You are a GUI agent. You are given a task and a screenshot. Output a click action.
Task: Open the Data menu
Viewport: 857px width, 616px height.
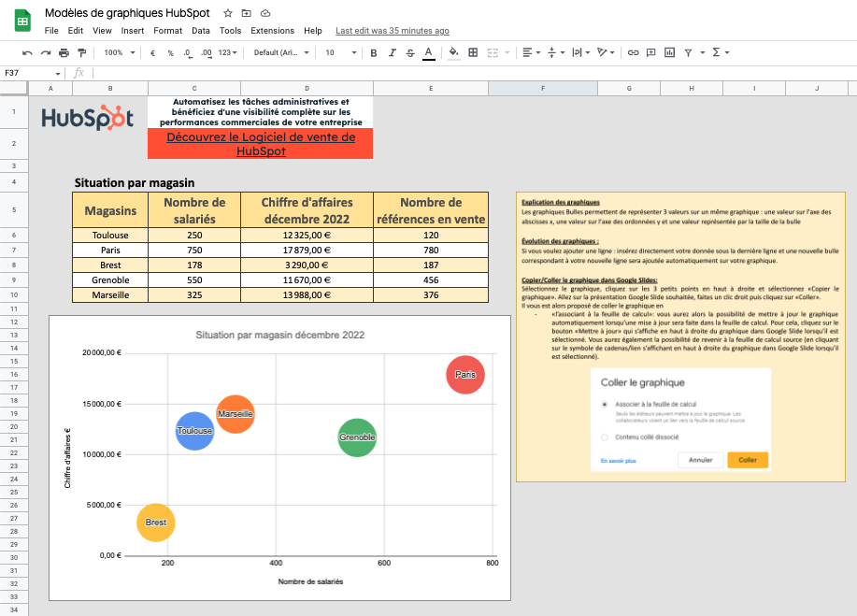point(201,31)
